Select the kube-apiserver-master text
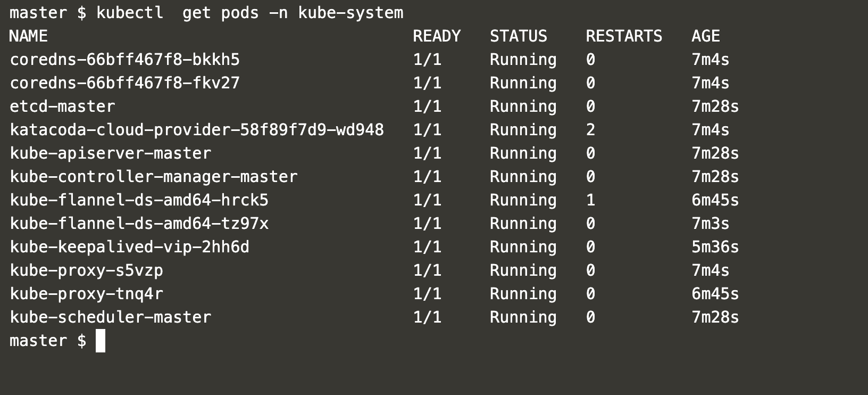 coord(110,153)
